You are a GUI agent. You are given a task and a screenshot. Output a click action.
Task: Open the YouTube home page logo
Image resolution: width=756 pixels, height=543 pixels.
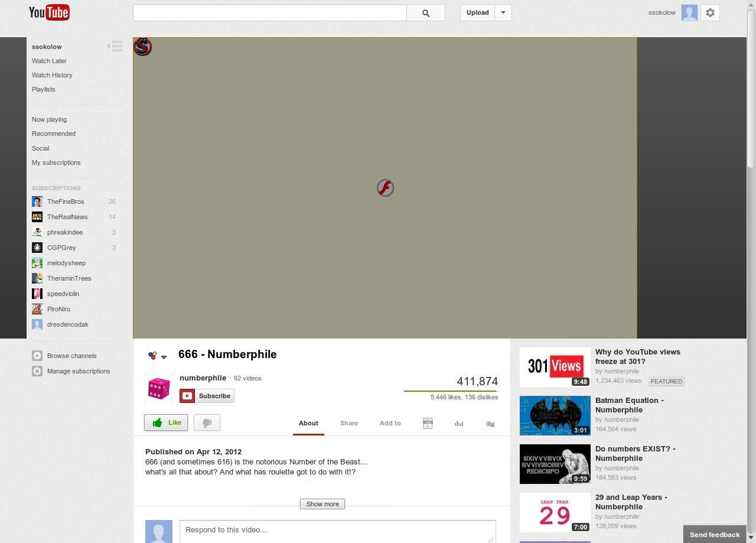pyautogui.click(x=49, y=12)
